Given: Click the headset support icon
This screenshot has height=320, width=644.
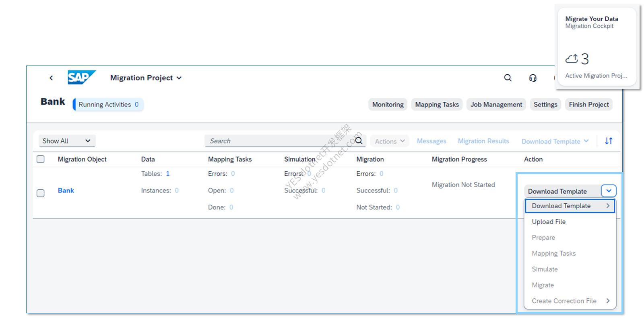Looking at the screenshot, I should (x=533, y=78).
